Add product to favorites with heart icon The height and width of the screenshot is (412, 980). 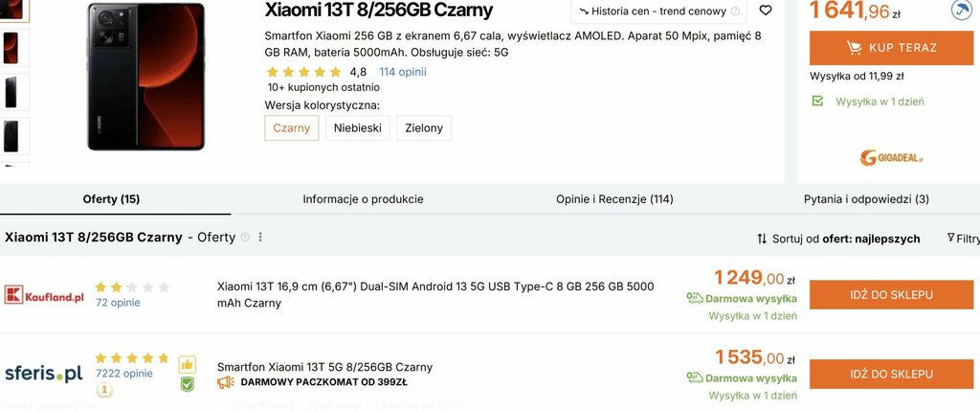765,11
